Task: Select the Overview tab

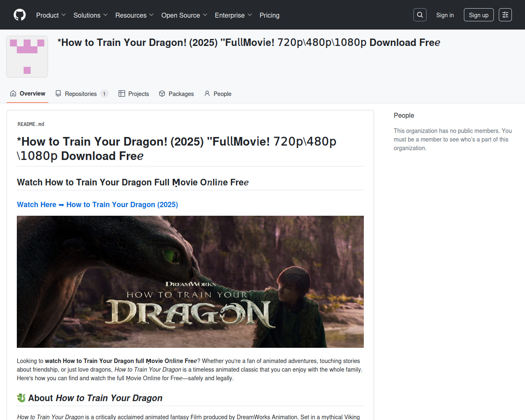Action: [x=27, y=94]
